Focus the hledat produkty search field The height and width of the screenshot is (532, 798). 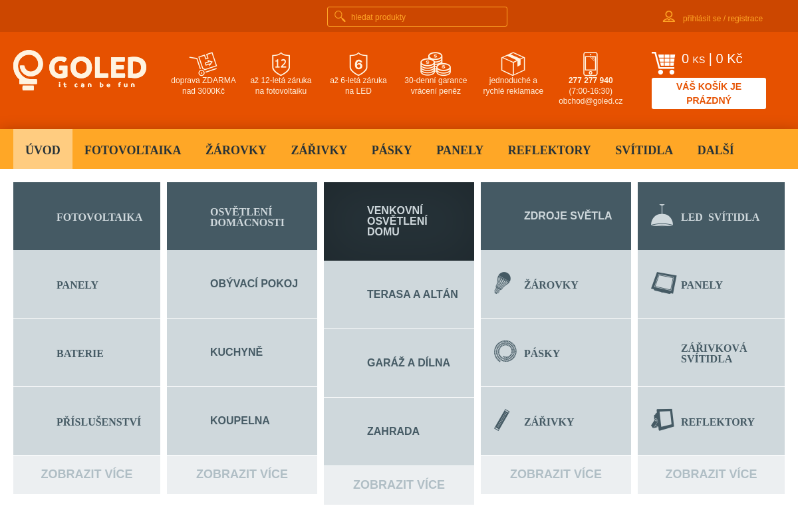click(x=426, y=17)
